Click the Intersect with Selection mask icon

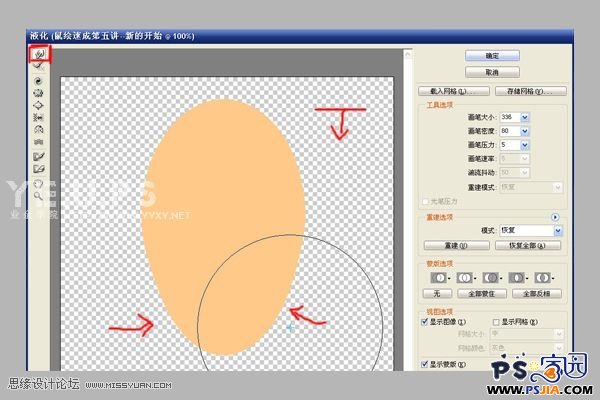coord(516,278)
